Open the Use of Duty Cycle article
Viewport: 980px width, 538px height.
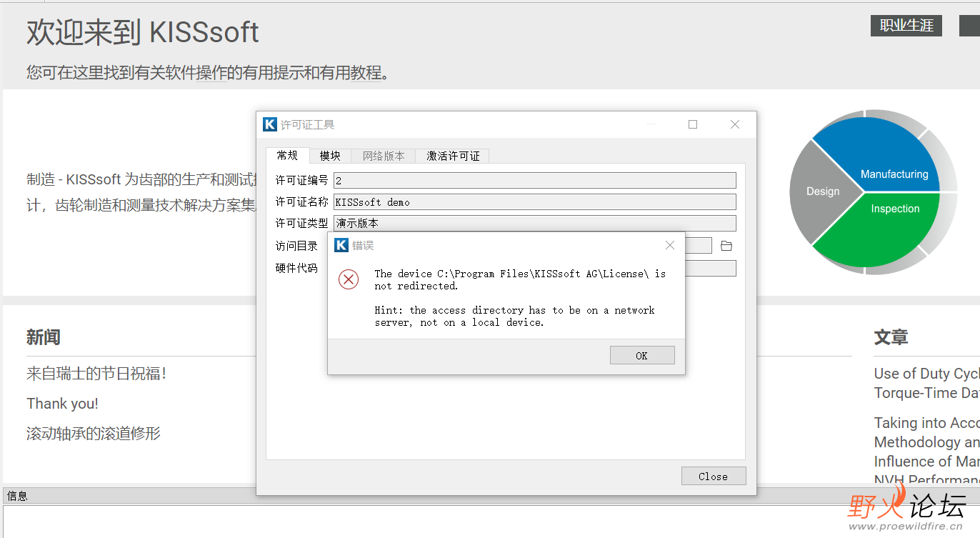click(926, 383)
